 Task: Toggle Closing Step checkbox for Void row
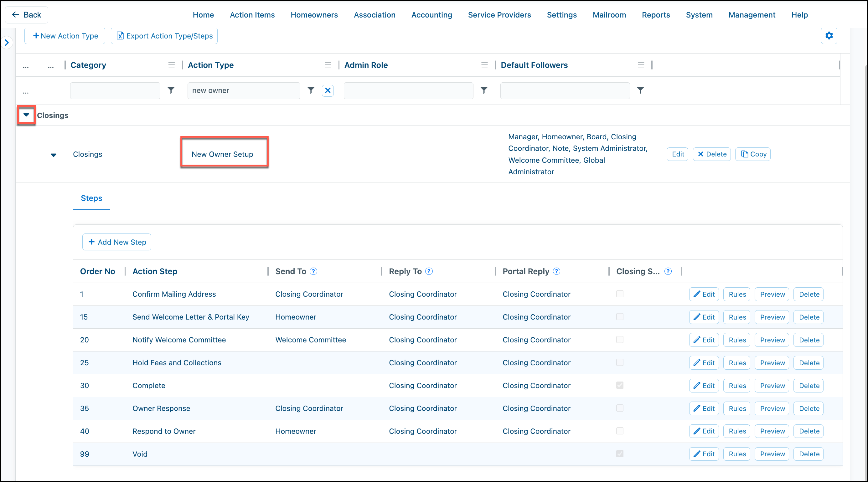pos(619,454)
